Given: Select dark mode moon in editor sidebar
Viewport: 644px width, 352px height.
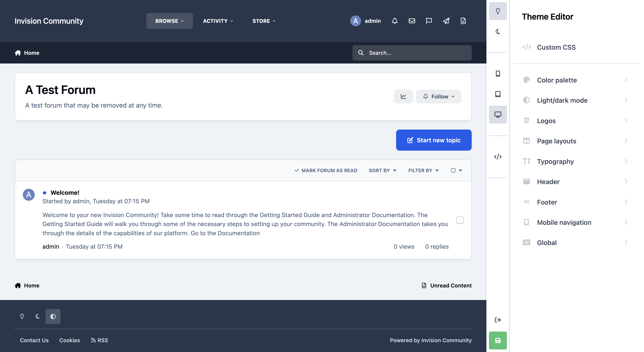Looking at the screenshot, I should pyautogui.click(x=497, y=32).
